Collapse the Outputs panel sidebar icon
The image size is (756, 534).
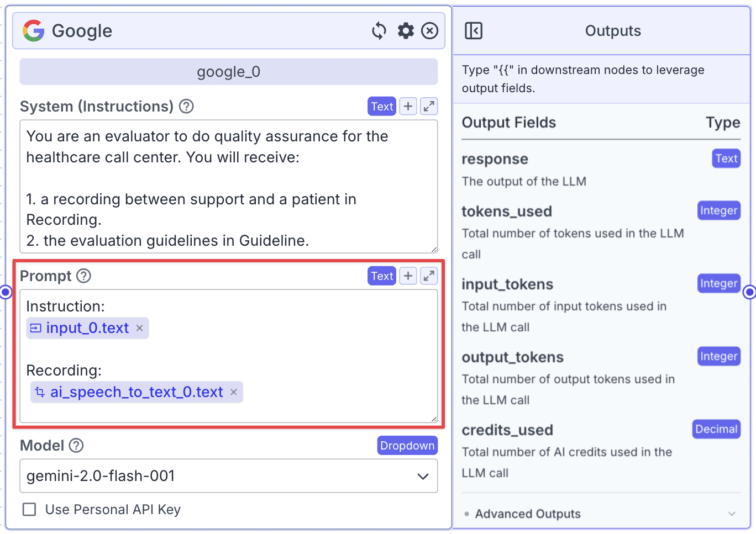point(474,31)
